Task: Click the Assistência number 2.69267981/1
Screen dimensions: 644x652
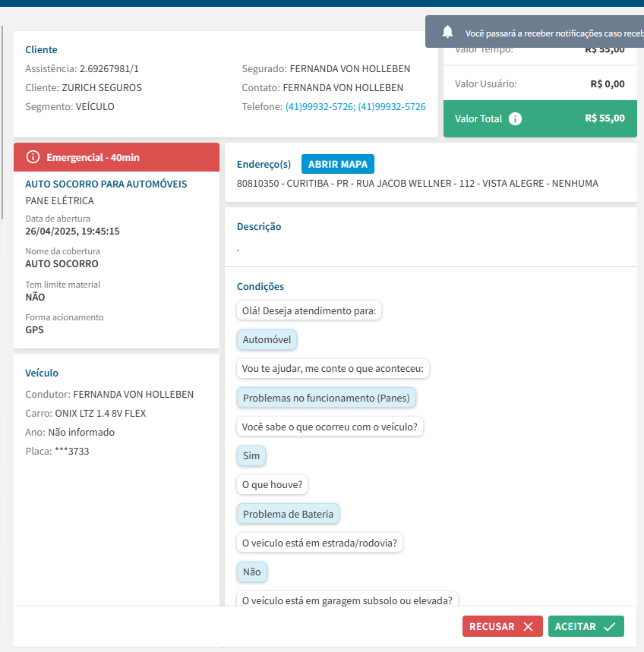Action: click(109, 68)
